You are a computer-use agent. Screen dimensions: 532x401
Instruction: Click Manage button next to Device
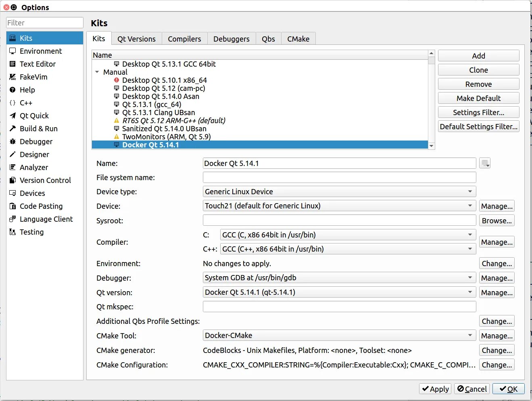[x=497, y=206]
